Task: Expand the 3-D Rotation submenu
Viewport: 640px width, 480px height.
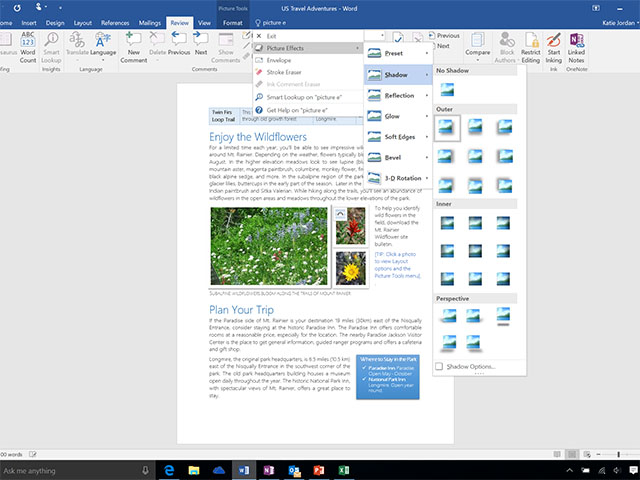Action: click(398, 178)
